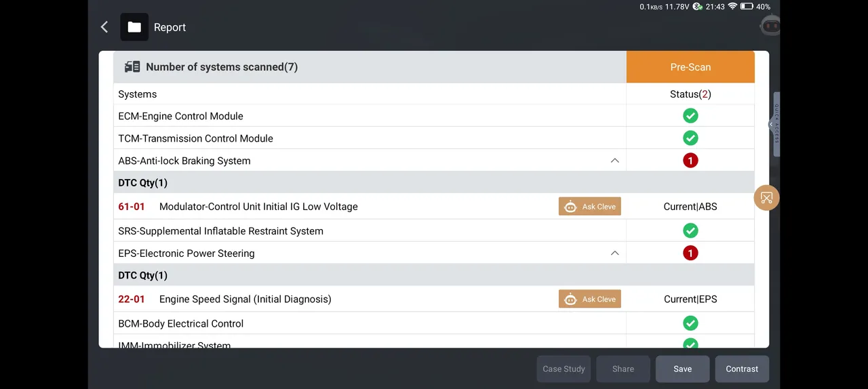868x389 pixels.
Task: Save the scan report
Action: click(x=683, y=369)
